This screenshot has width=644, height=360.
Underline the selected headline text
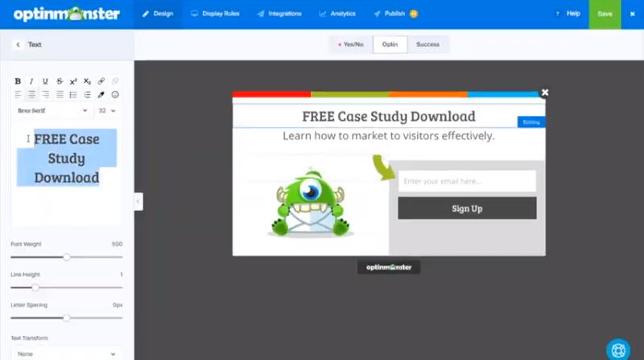pyautogui.click(x=45, y=81)
